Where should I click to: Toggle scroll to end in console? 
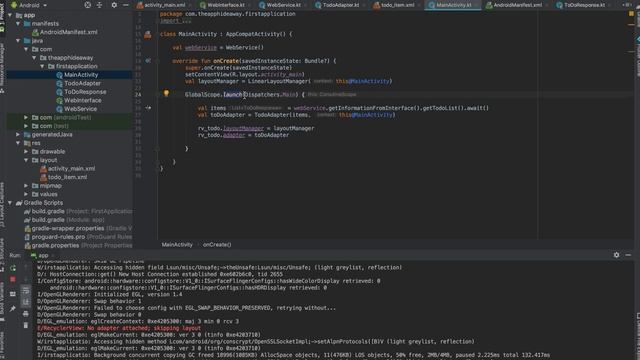(26, 302)
